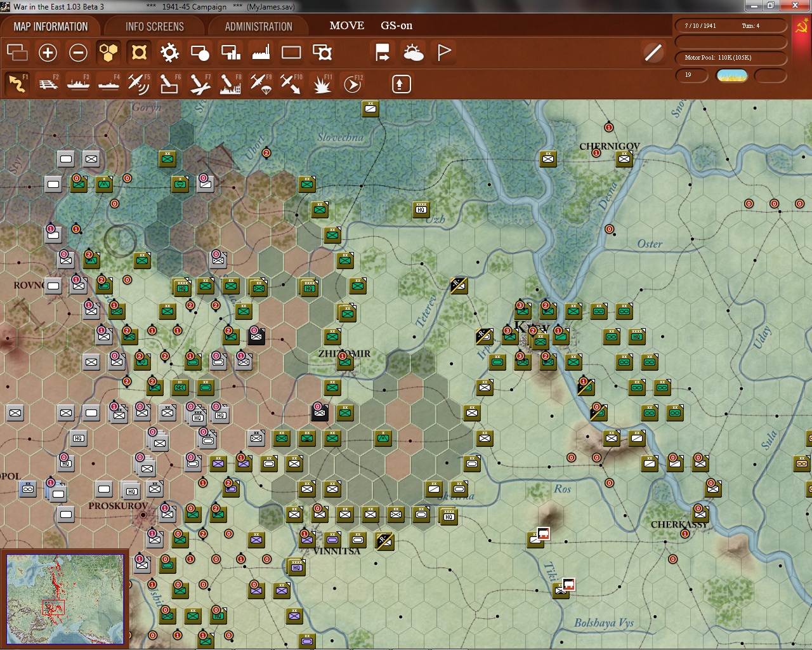This screenshot has height=650, width=812.
Task: Click the CHERNIGOV city label
Action: (609, 146)
